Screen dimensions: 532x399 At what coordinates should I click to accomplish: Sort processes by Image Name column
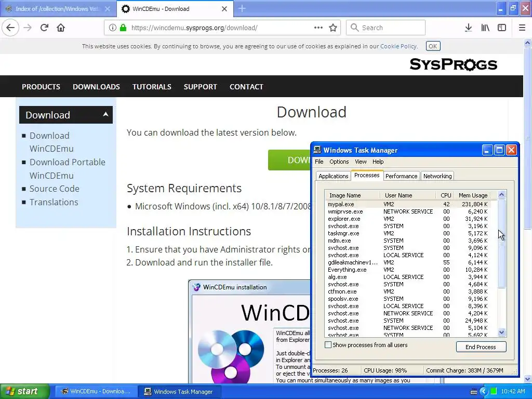click(353, 195)
